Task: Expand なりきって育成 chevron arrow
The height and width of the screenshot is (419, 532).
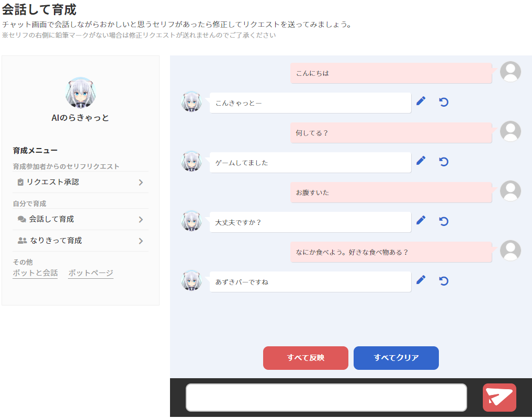Action: pyautogui.click(x=141, y=241)
